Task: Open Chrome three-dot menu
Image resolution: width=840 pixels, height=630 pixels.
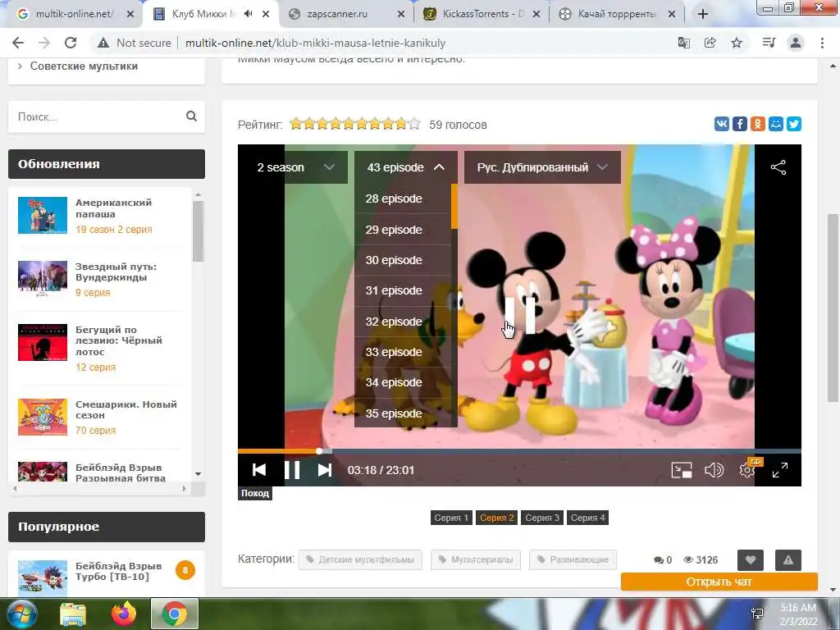Action: [822, 43]
